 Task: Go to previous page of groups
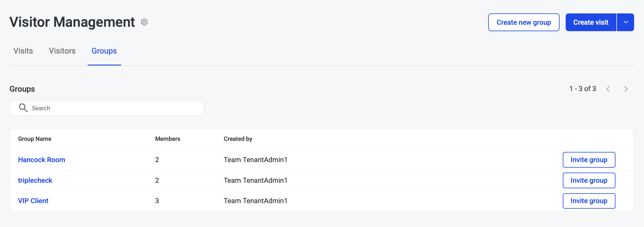click(608, 89)
